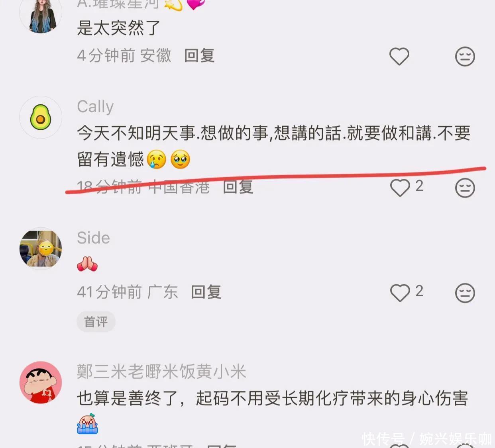Open Side's username
The width and height of the screenshot is (495, 448).
[93, 238]
